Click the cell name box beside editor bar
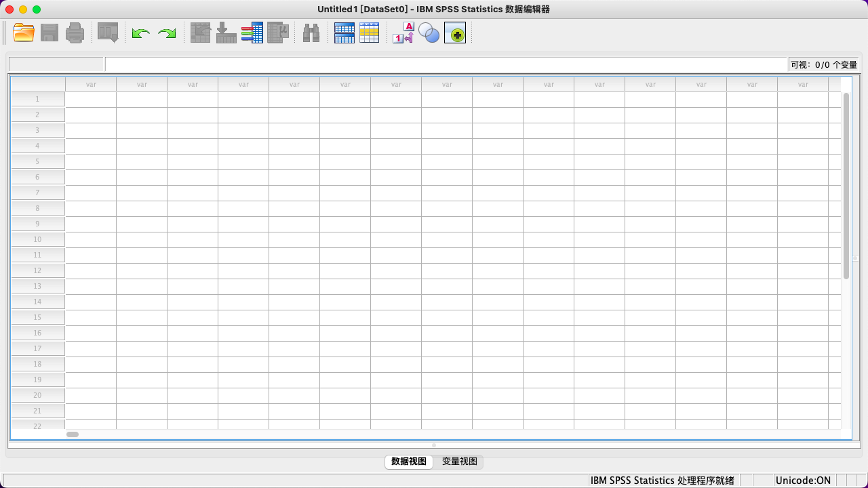This screenshot has width=868, height=488. [56, 64]
